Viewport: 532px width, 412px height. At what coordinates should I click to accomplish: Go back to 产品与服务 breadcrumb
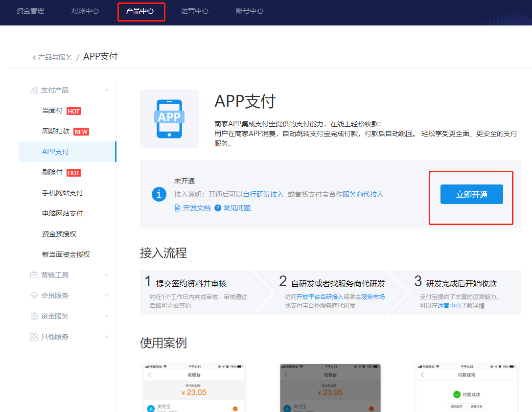(x=55, y=57)
